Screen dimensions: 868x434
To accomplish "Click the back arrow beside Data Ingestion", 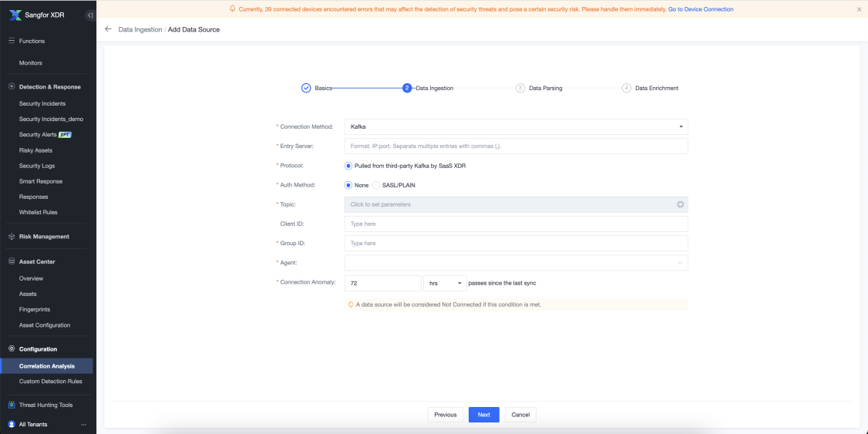I will pos(108,29).
